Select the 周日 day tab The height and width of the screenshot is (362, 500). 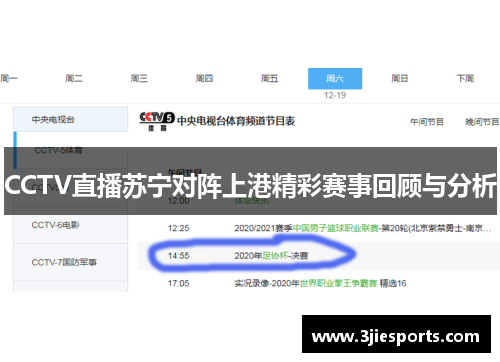click(x=400, y=78)
